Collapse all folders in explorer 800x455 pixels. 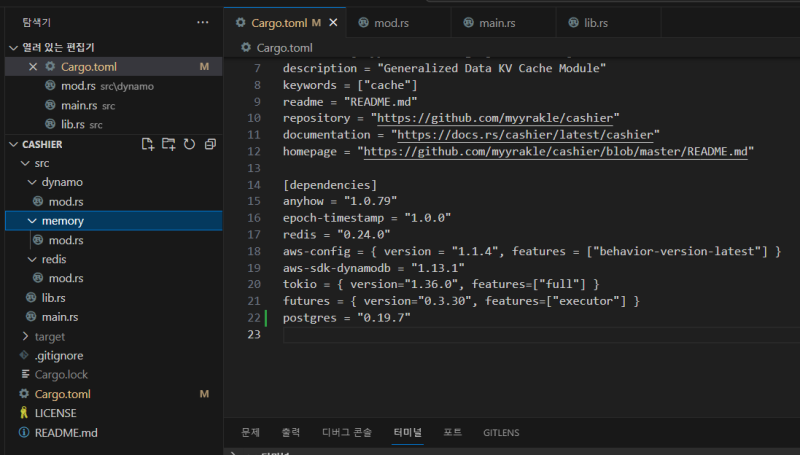[x=209, y=144]
